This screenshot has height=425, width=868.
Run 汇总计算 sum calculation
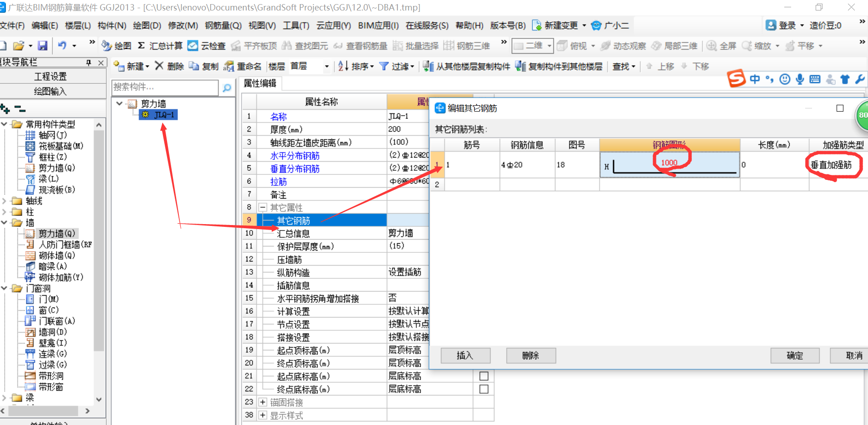[160, 46]
